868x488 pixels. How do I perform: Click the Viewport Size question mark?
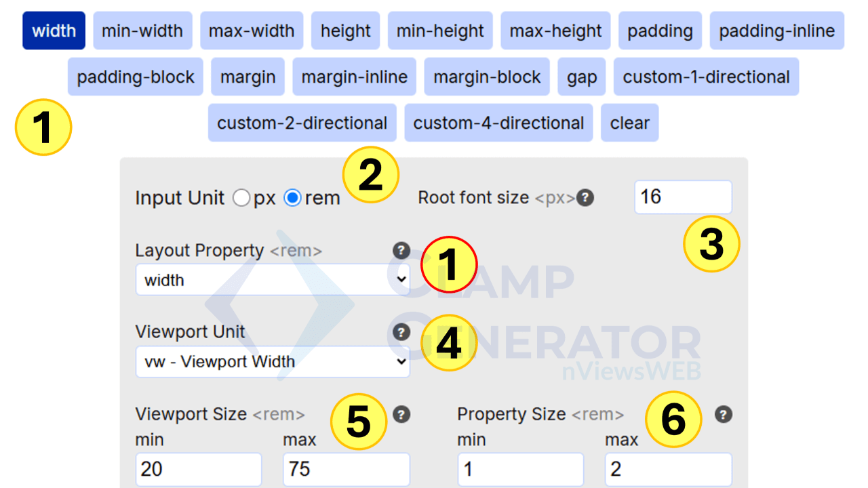pyautogui.click(x=401, y=415)
